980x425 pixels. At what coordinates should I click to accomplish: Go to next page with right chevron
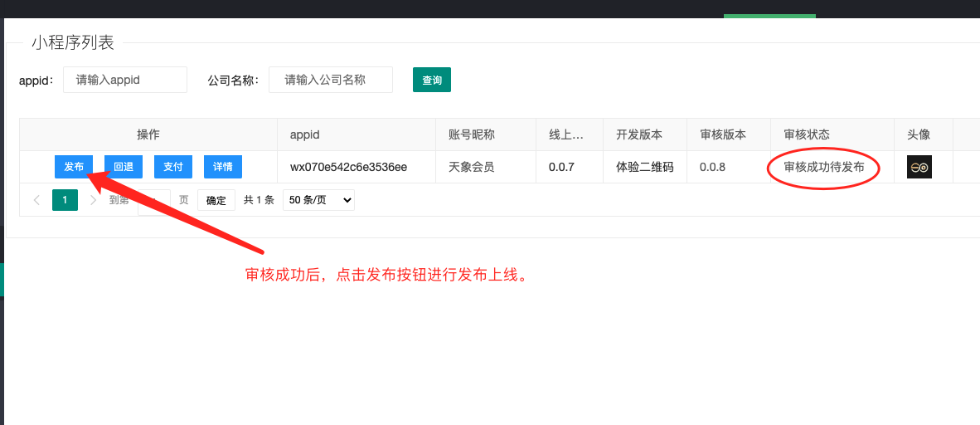(x=93, y=200)
